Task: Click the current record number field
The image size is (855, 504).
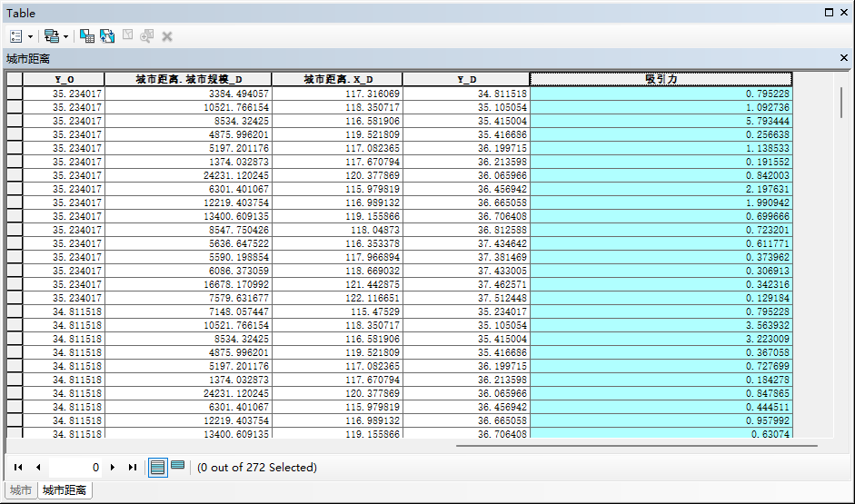Action: pyautogui.click(x=75, y=467)
